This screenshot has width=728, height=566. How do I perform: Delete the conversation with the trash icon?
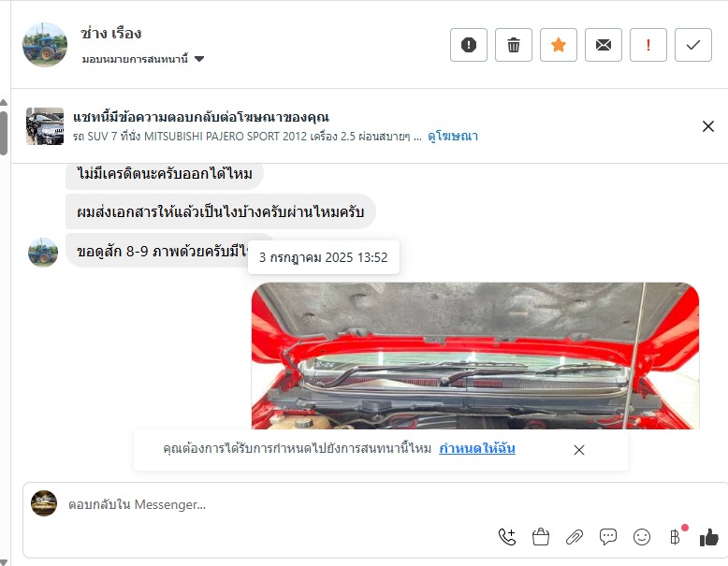coord(514,45)
